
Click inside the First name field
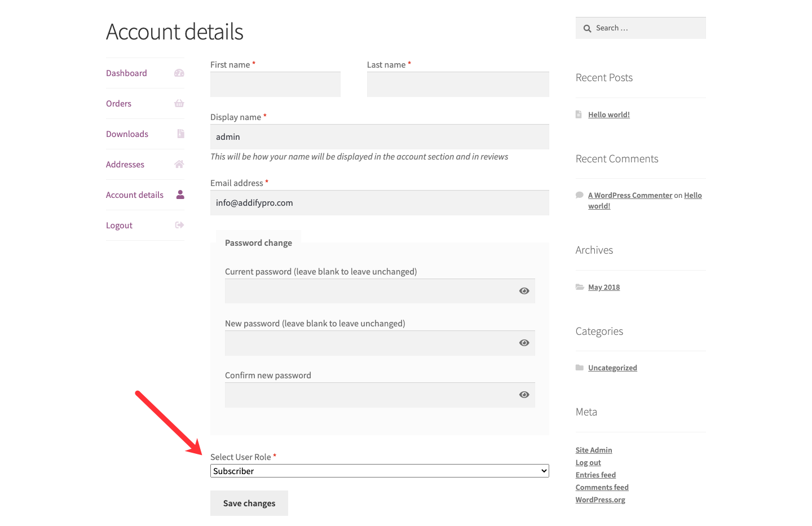[x=275, y=84]
